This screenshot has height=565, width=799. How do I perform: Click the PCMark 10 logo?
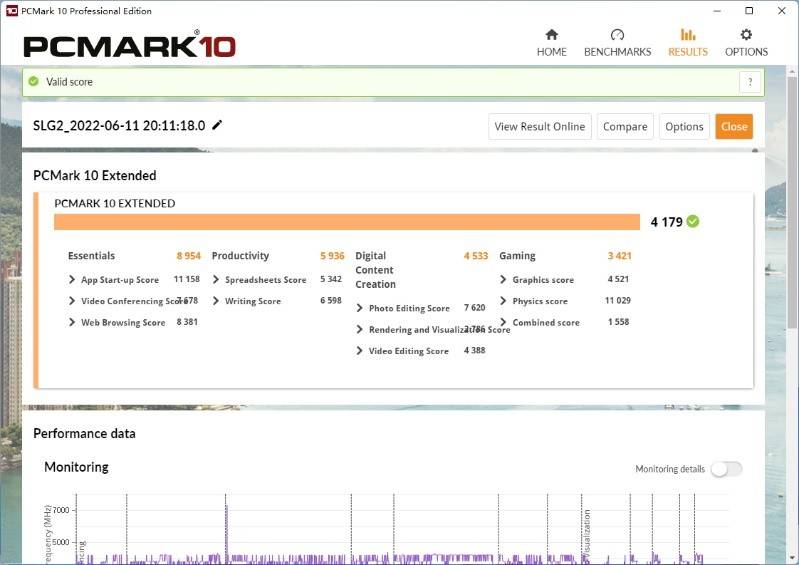pos(129,45)
